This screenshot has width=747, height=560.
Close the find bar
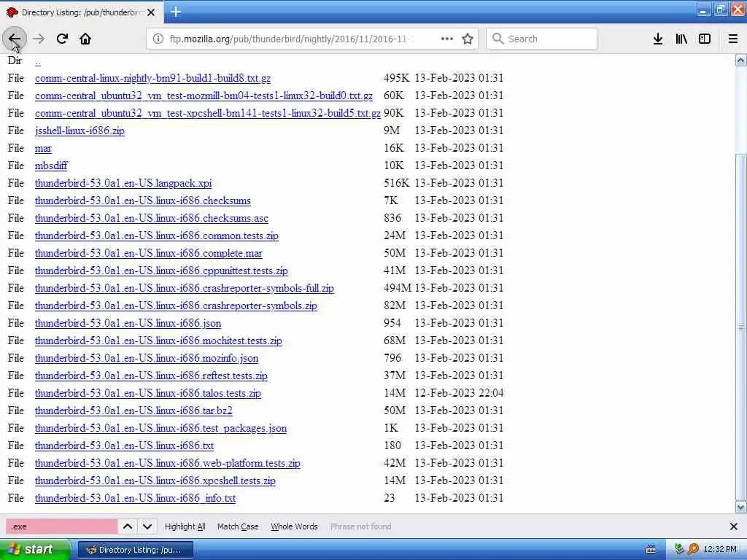[x=734, y=526]
